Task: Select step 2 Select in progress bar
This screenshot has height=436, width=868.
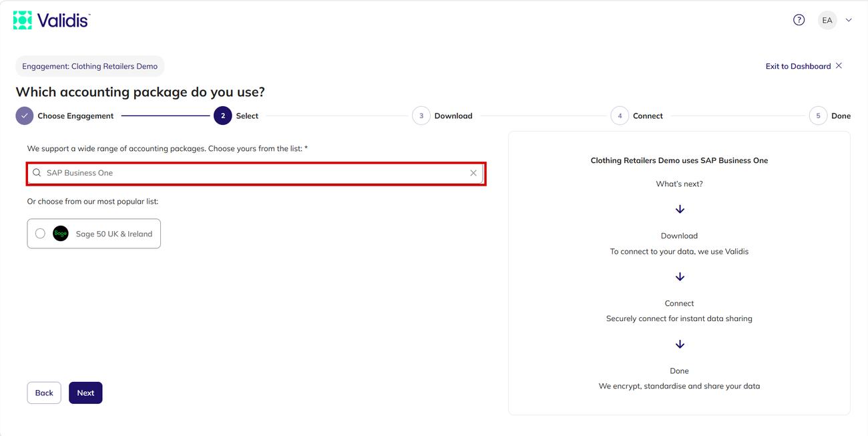Action: [236, 116]
